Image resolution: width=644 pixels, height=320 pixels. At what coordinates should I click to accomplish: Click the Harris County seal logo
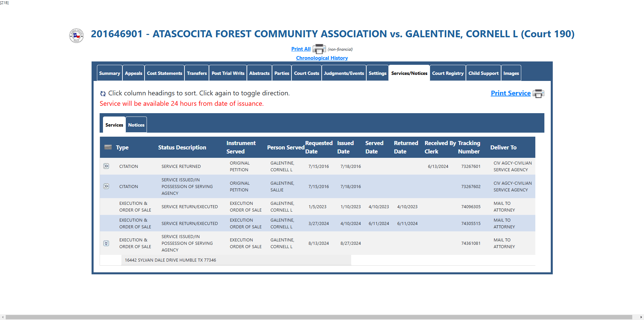[76, 36]
